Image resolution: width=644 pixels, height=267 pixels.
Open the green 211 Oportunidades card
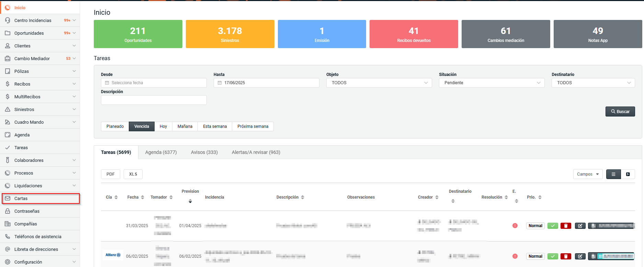coord(138,34)
